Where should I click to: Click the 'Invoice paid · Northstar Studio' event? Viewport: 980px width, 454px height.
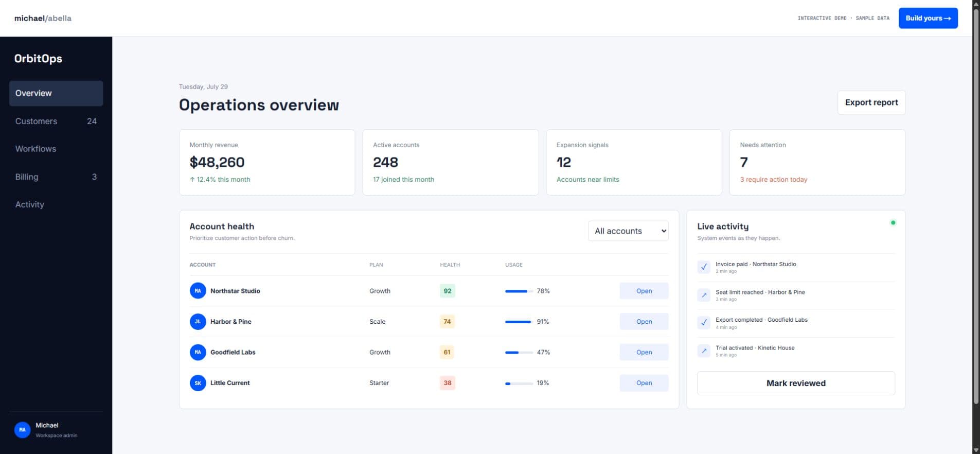click(x=756, y=264)
